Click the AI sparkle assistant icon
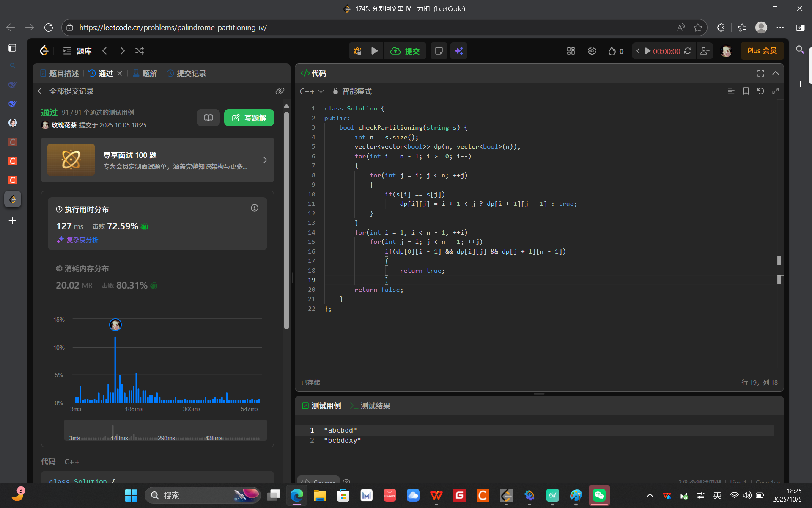Screen dimensions: 812x508 [x=459, y=51]
